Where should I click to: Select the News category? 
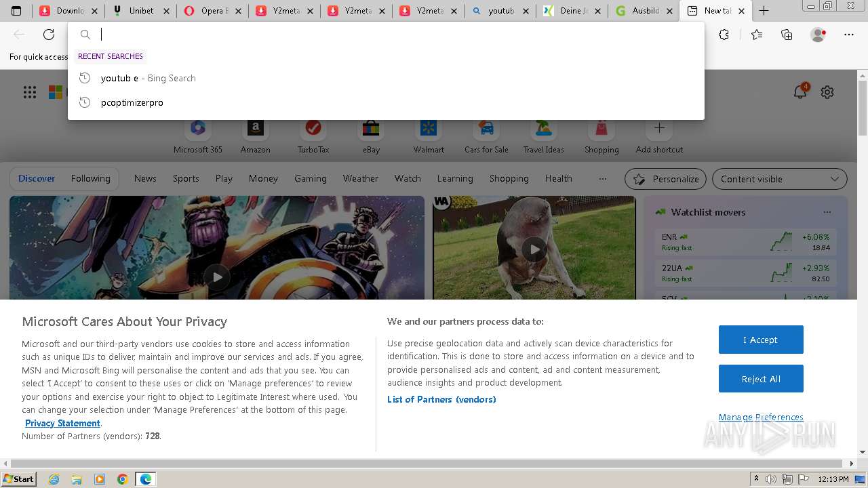click(x=145, y=178)
